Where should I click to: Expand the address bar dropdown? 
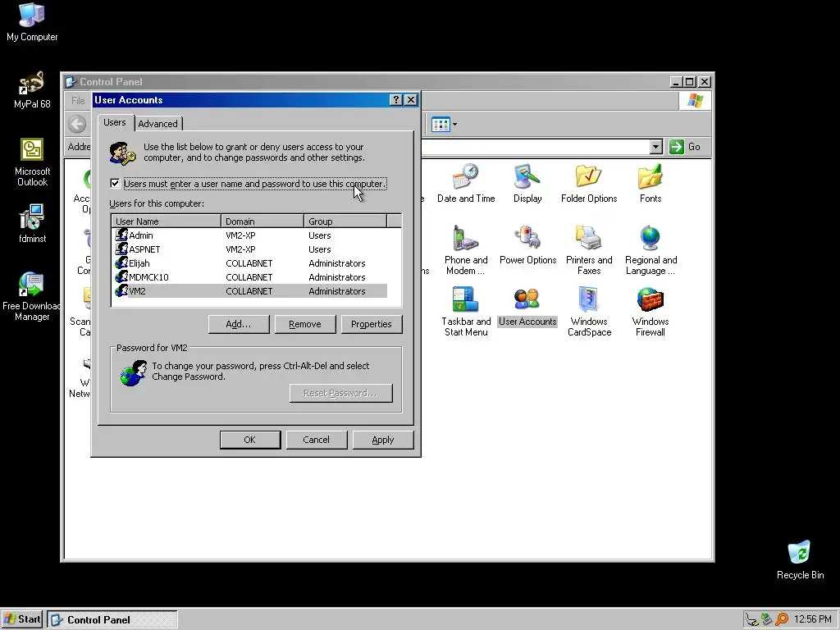point(655,147)
